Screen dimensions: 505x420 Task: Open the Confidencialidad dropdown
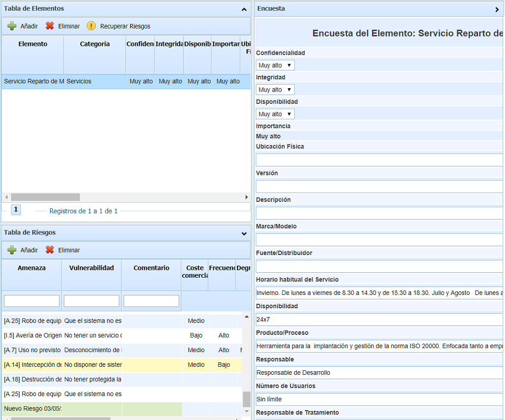tap(275, 65)
